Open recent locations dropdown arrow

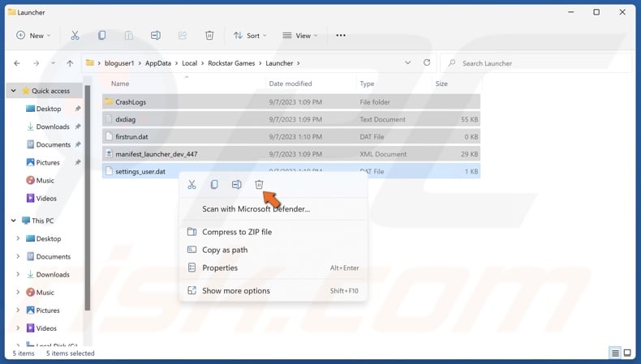(x=53, y=63)
